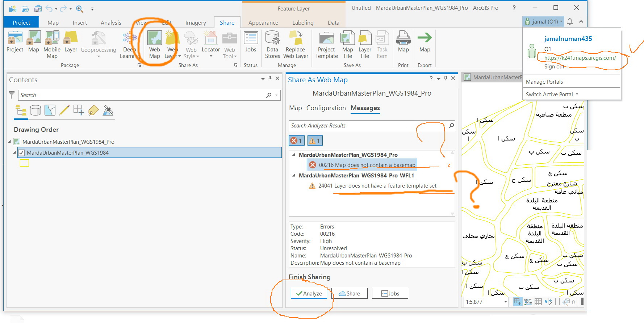Open the Appearance ribbon tab
The image size is (644, 323).
(263, 22)
